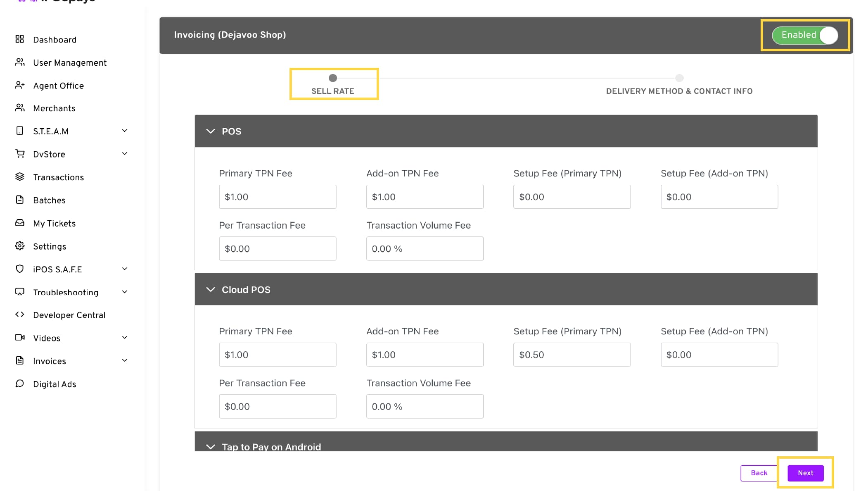The height and width of the screenshot is (491, 868).
Task: Collapse the POS section chevron
Action: 211,131
